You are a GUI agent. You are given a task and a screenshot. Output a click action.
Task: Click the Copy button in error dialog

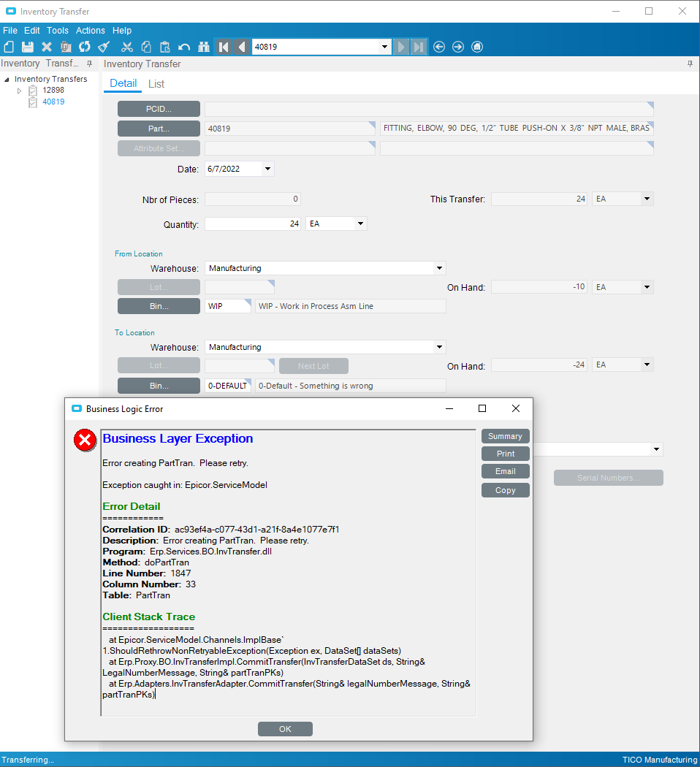coord(506,490)
